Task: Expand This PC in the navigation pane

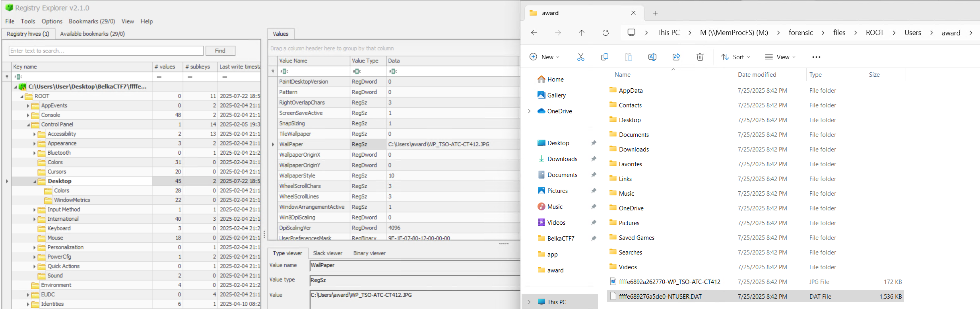Action: coord(529,302)
